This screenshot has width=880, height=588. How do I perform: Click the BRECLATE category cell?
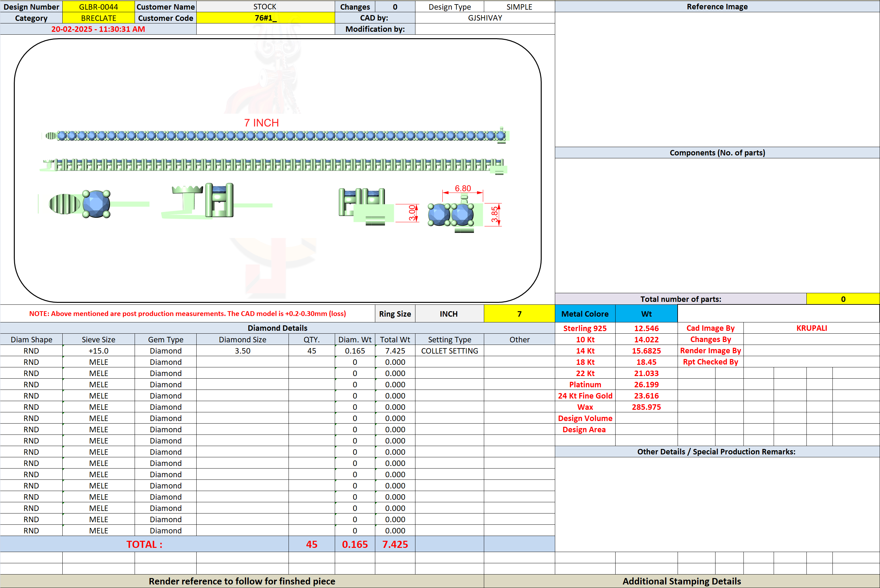98,18
